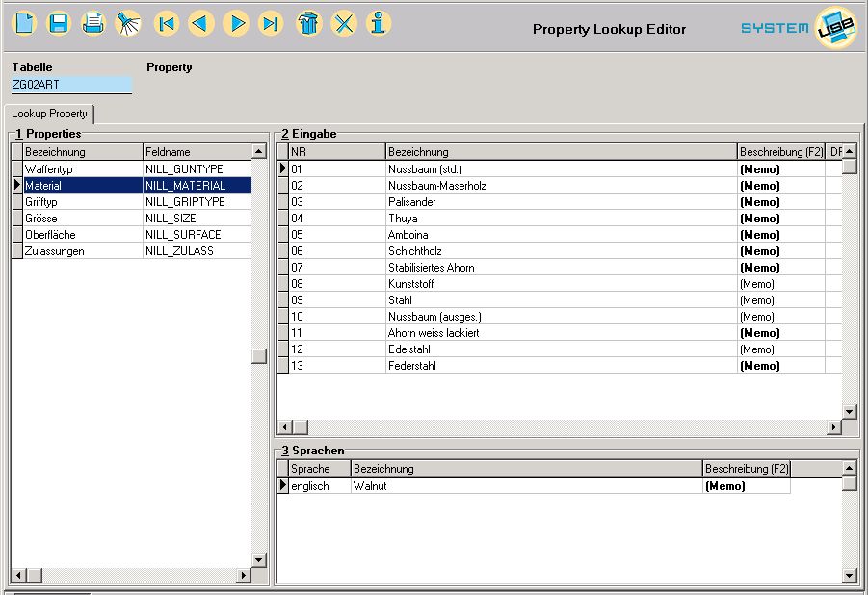This screenshot has width=868, height=595.
Task: Jump to the last record
Action: point(271,24)
